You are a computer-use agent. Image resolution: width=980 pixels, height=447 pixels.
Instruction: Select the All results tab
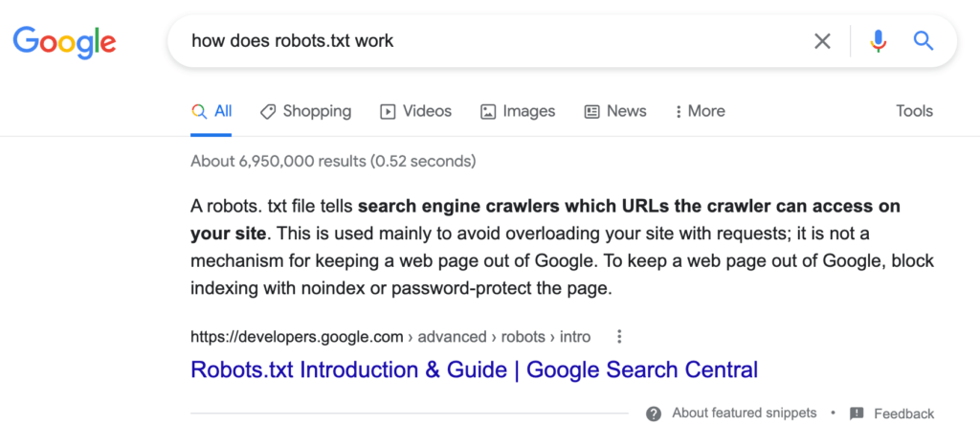pyautogui.click(x=212, y=111)
